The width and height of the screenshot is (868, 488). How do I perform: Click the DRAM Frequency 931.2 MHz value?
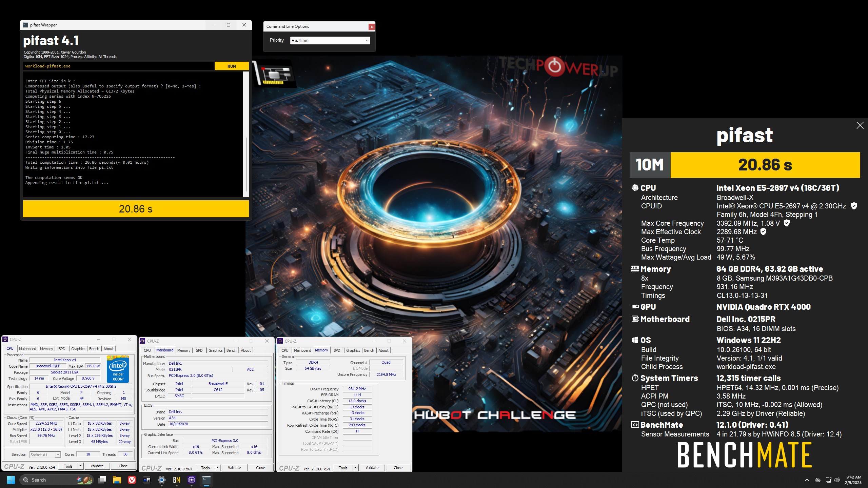point(357,389)
